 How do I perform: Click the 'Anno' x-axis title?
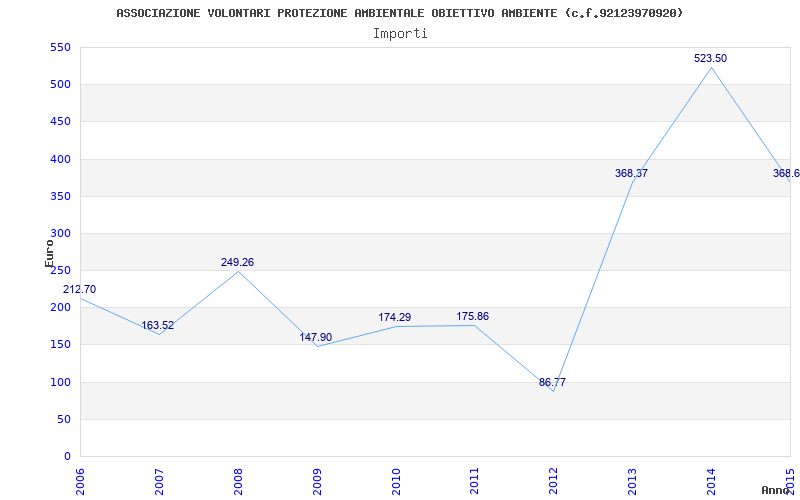(775, 490)
